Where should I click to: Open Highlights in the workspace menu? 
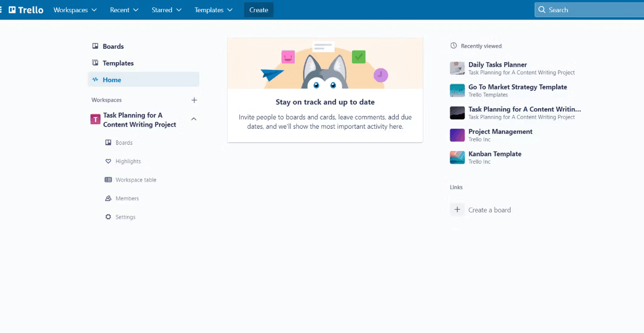pos(128,162)
